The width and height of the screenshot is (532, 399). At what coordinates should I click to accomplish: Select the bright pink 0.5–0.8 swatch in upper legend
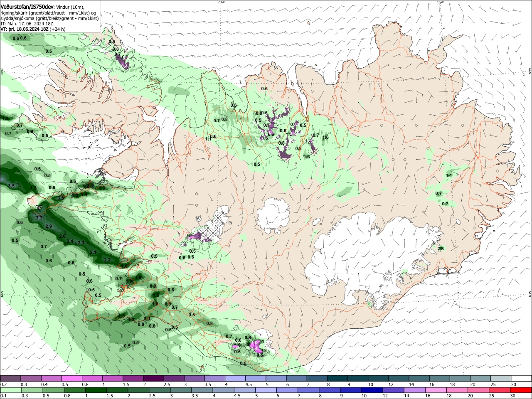pyautogui.click(x=71, y=379)
